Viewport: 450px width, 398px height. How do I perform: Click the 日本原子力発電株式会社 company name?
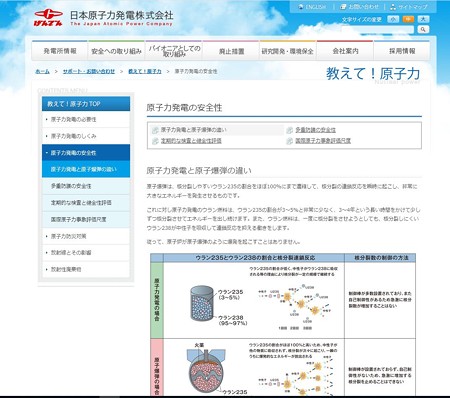coord(122,15)
